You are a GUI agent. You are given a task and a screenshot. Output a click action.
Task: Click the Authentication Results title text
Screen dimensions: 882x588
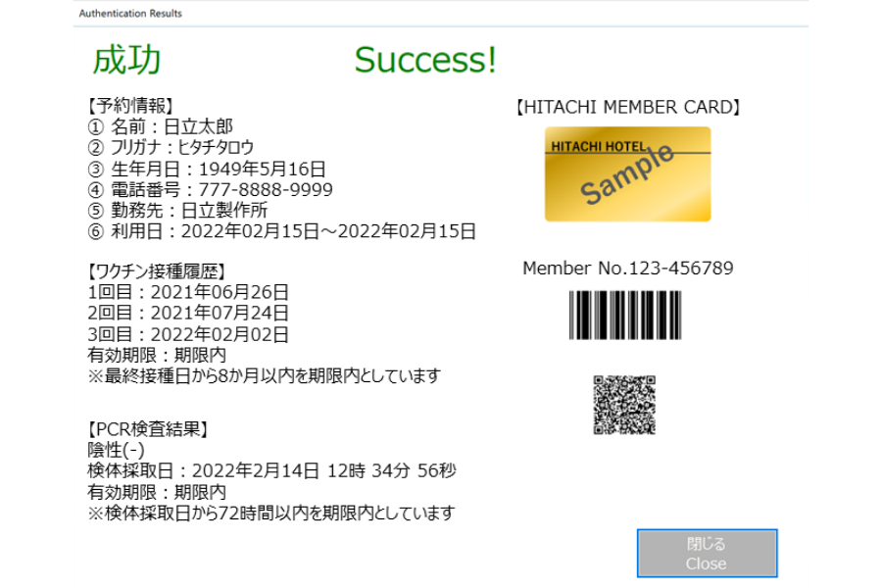[x=130, y=13]
